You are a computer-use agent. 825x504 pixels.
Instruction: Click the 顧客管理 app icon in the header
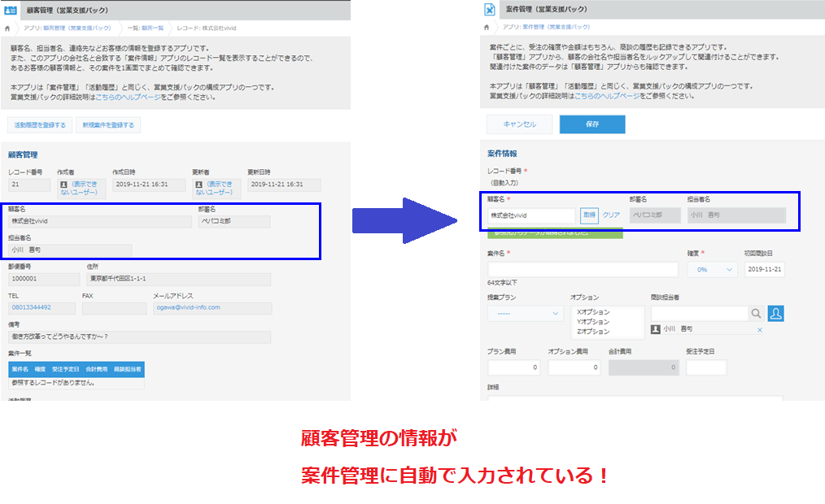pos(11,9)
